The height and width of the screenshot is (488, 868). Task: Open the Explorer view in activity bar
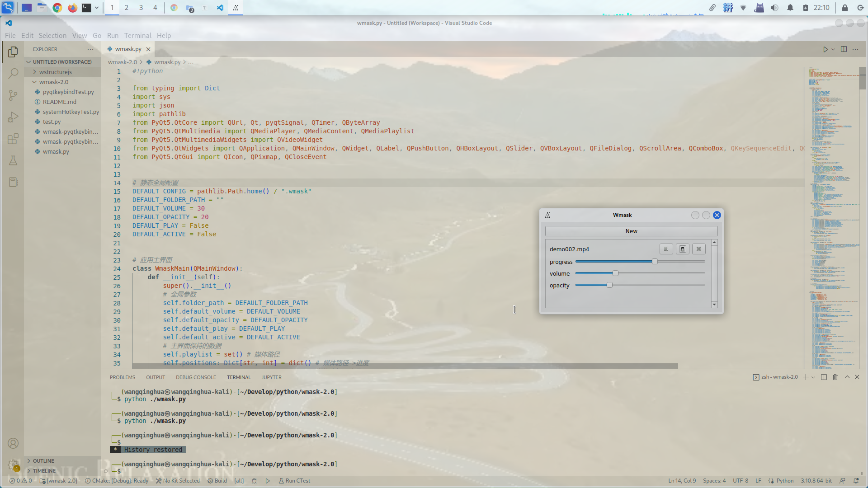point(13,52)
